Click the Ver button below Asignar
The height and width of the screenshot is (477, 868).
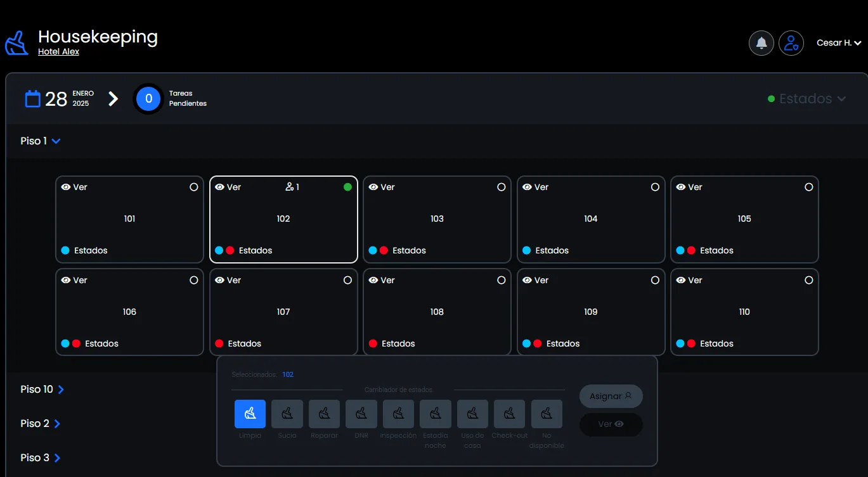click(611, 424)
